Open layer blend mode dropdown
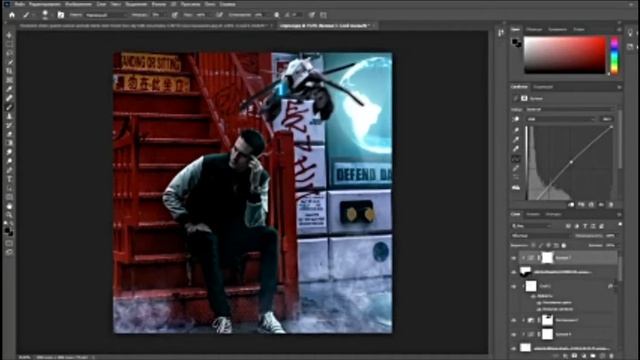 tap(540, 236)
